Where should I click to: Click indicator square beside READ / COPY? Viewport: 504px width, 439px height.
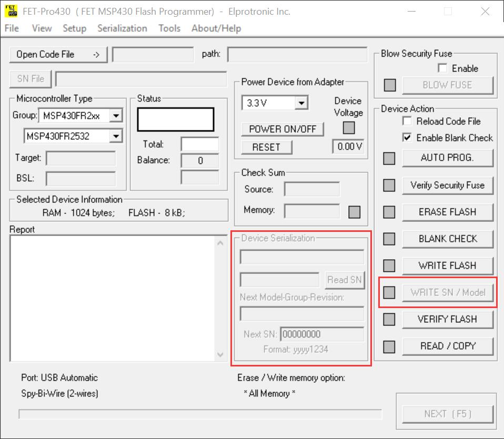pos(389,346)
